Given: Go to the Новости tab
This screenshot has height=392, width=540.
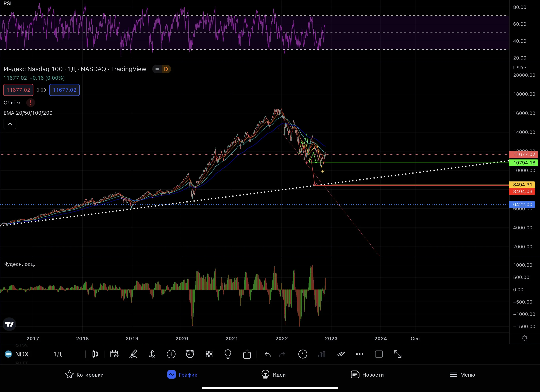Looking at the screenshot, I should tap(367, 375).
